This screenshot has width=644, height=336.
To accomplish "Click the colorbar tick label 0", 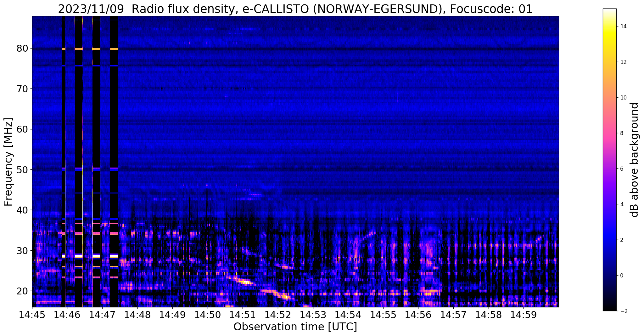I will coord(621,276).
